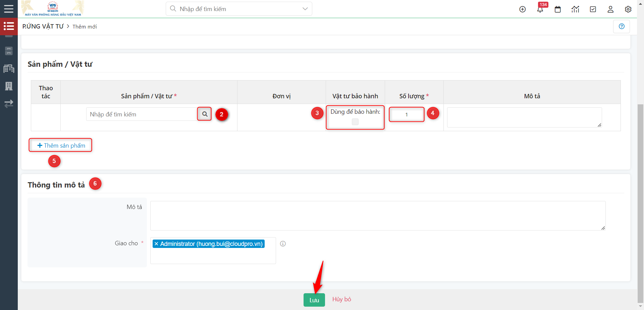The width and height of the screenshot is (644, 310).
Task: Click the vertical page scrollbar
Action: click(x=640, y=203)
